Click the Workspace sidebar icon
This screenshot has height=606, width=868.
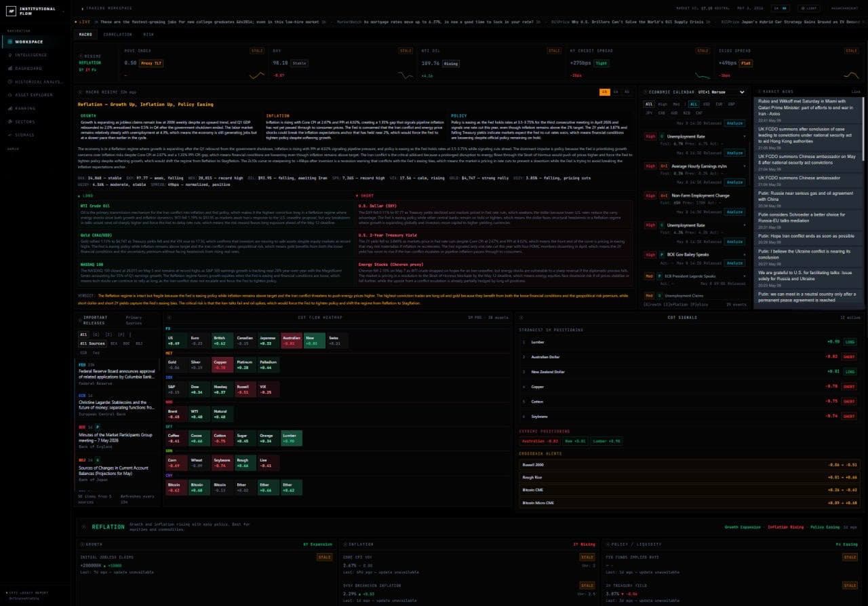coord(9,41)
